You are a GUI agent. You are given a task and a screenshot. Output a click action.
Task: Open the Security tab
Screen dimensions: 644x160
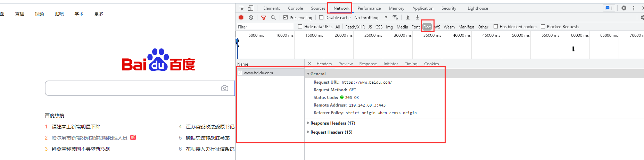point(449,8)
